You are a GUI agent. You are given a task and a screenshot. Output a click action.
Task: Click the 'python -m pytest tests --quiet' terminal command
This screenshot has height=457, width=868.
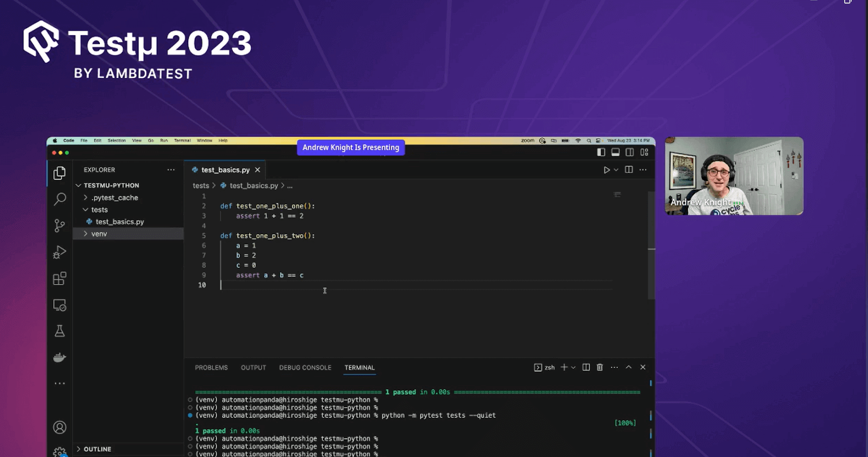(438, 415)
